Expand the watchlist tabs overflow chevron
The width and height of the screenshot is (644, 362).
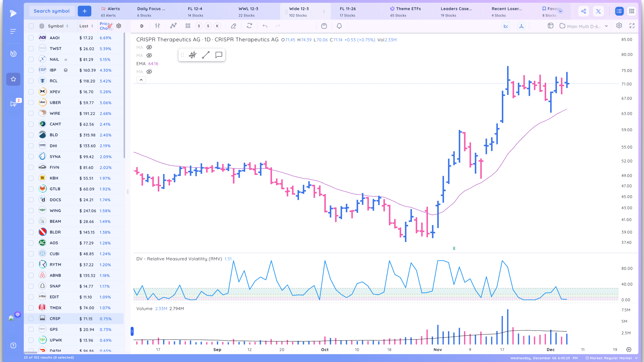pyautogui.click(x=560, y=11)
